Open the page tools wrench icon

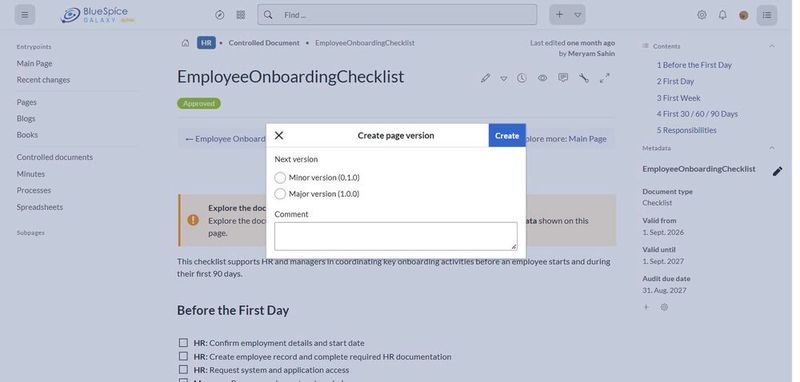[584, 78]
